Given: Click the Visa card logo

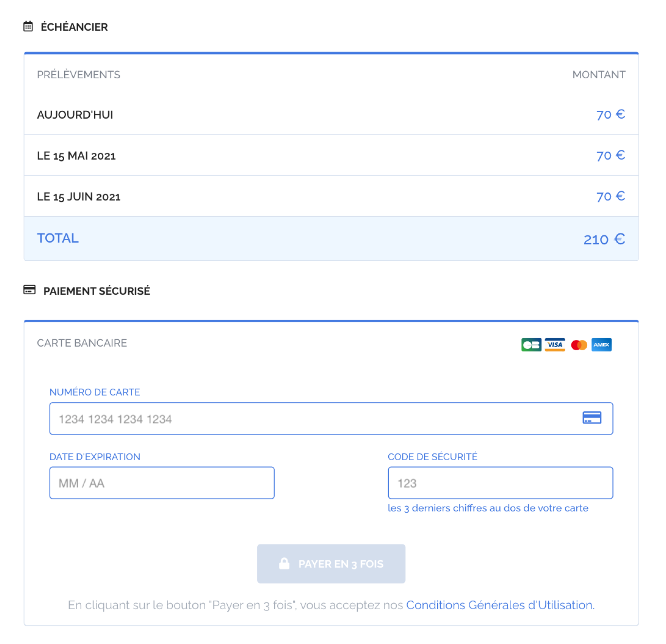Looking at the screenshot, I should coord(555,345).
